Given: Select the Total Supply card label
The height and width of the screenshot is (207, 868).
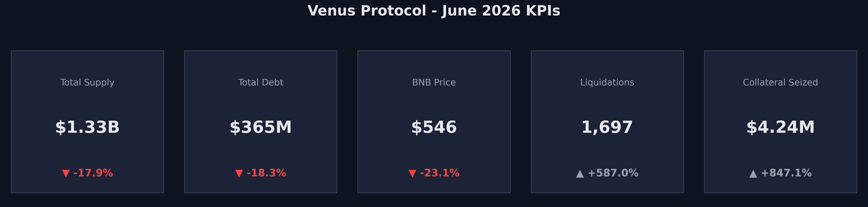Looking at the screenshot, I should (87, 83).
